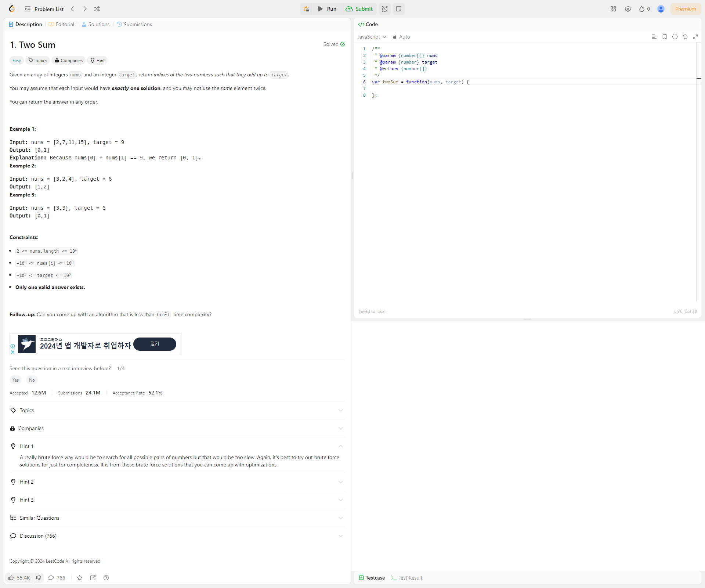Expand the Topics section

[177, 410]
